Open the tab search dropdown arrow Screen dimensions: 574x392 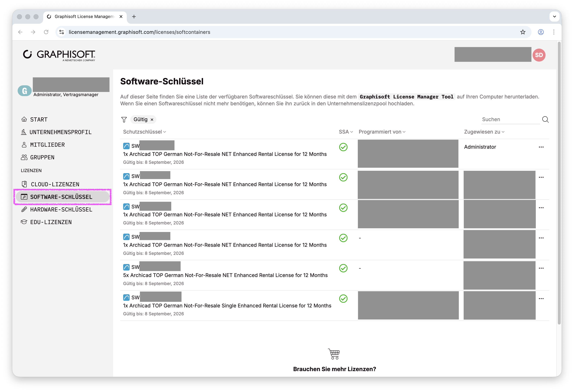[555, 17]
